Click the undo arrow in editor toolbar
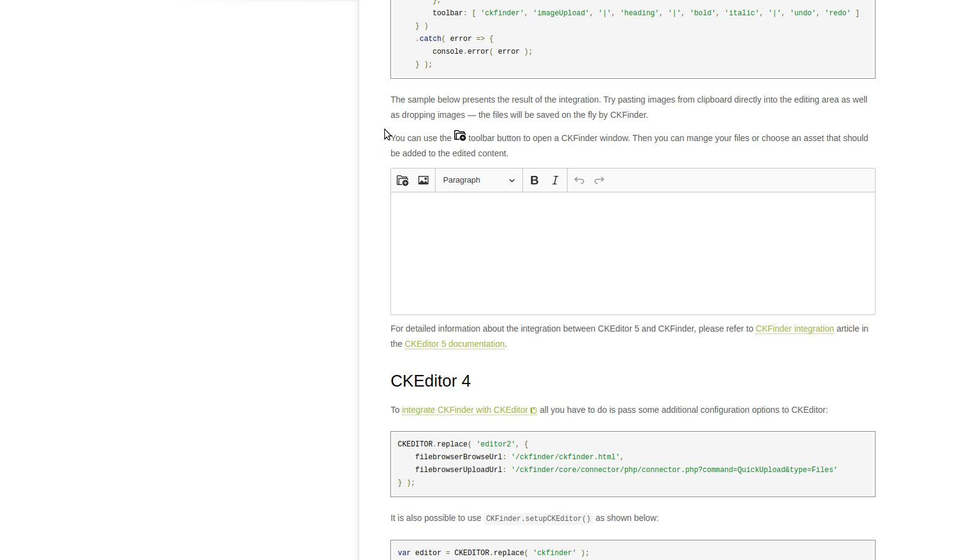 (579, 180)
